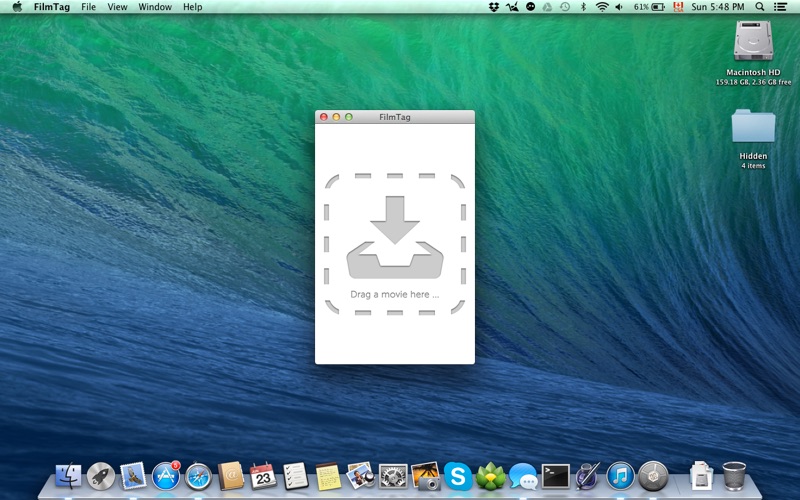Open Bluetooth status menu
The width and height of the screenshot is (800, 500).
(x=583, y=7)
